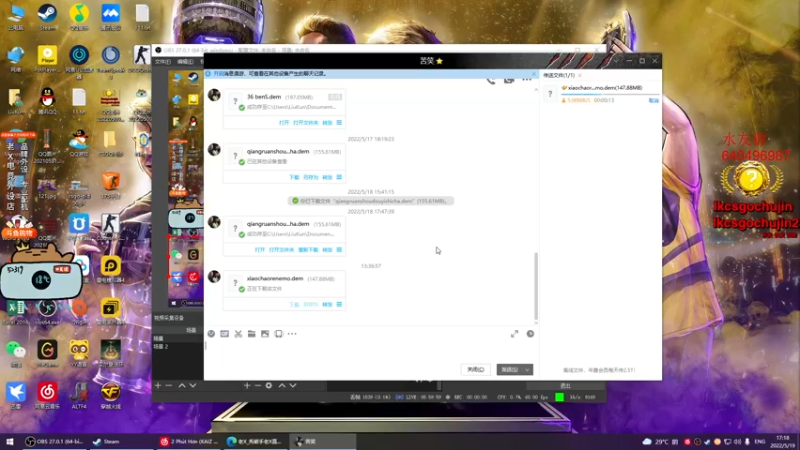Click the GIF sticker icon in chat toolbar

point(224,334)
